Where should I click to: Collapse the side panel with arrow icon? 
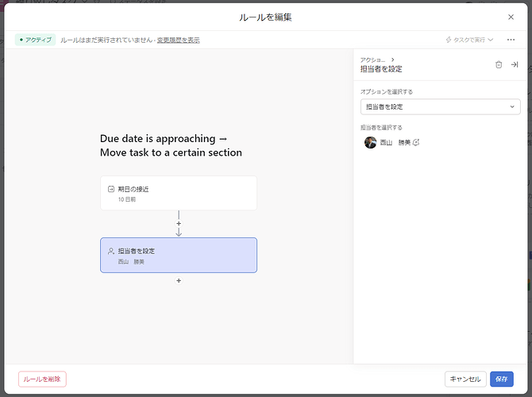(x=515, y=64)
